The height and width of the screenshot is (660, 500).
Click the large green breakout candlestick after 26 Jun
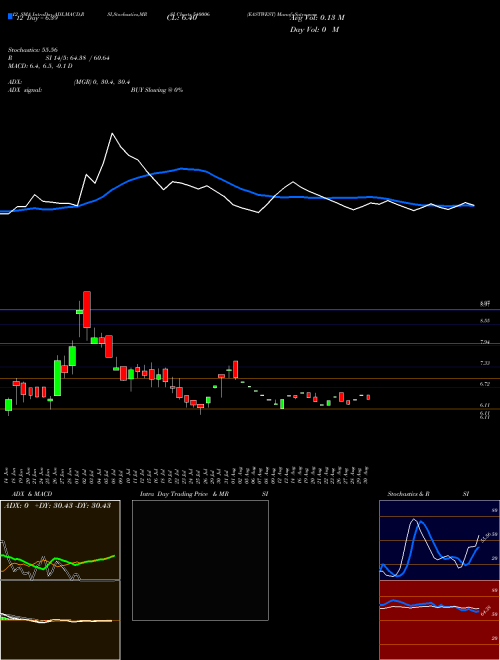pos(57,378)
